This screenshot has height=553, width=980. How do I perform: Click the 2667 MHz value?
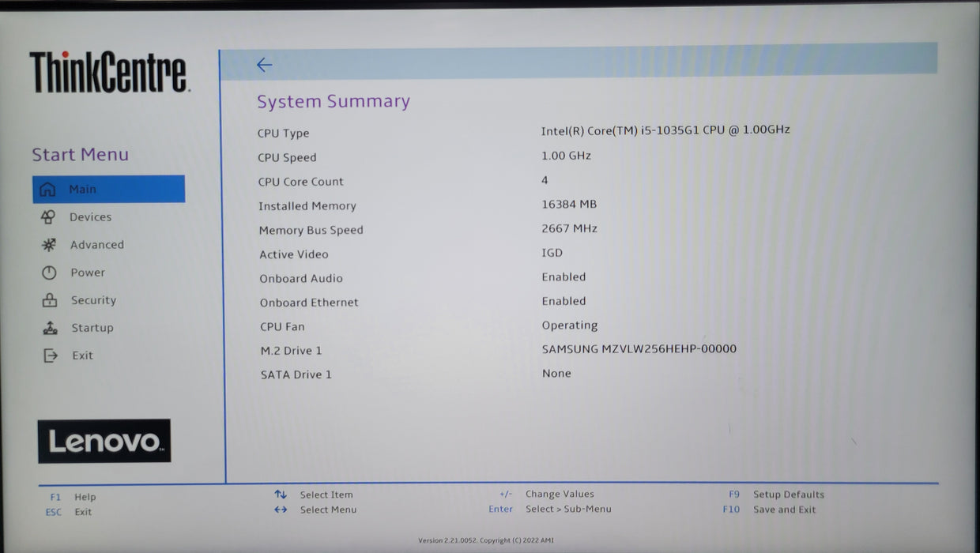point(569,228)
